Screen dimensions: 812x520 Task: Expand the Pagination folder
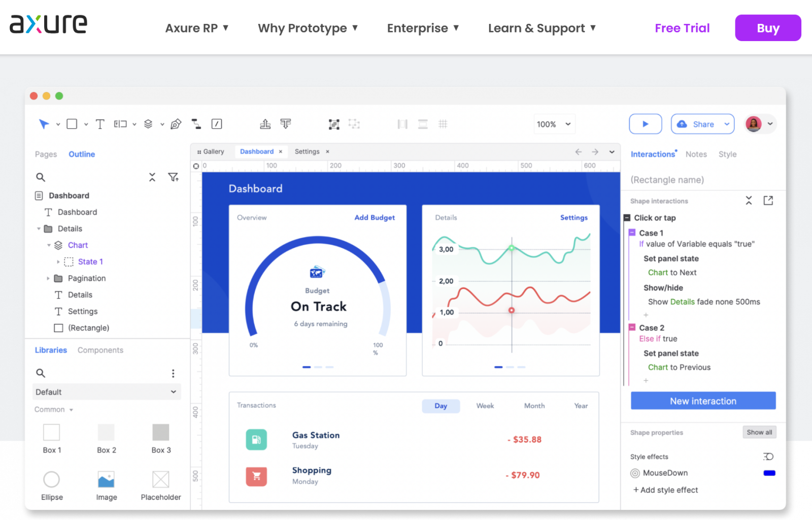[48, 278]
